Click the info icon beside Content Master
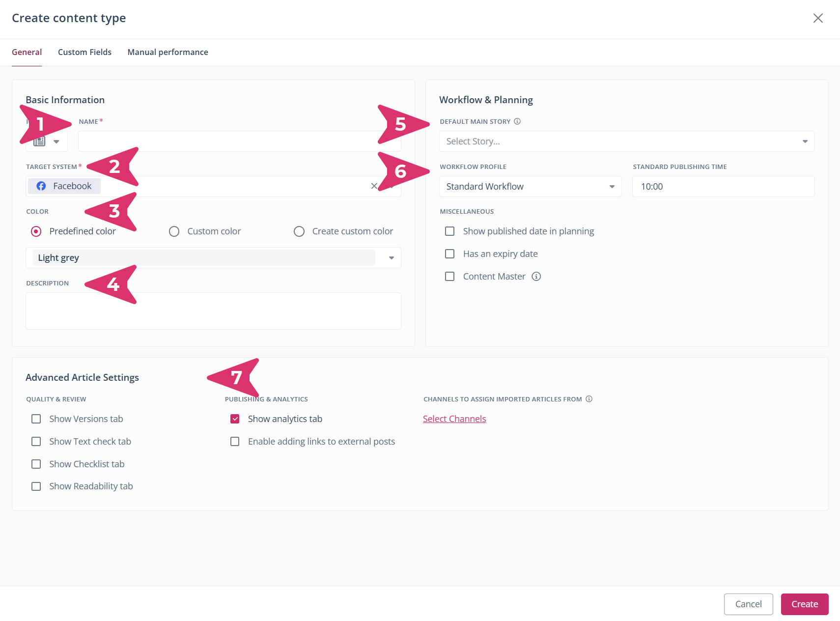The width and height of the screenshot is (840, 621). click(536, 277)
